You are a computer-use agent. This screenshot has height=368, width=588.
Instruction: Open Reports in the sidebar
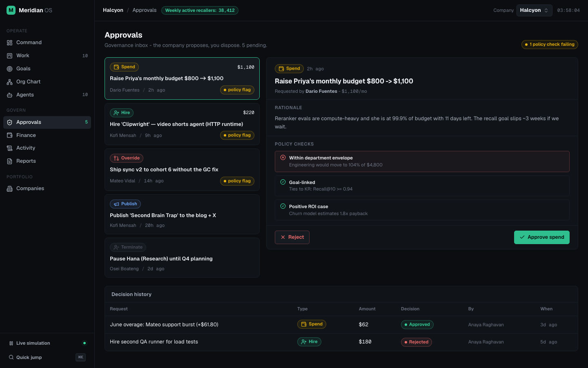pyautogui.click(x=47, y=161)
